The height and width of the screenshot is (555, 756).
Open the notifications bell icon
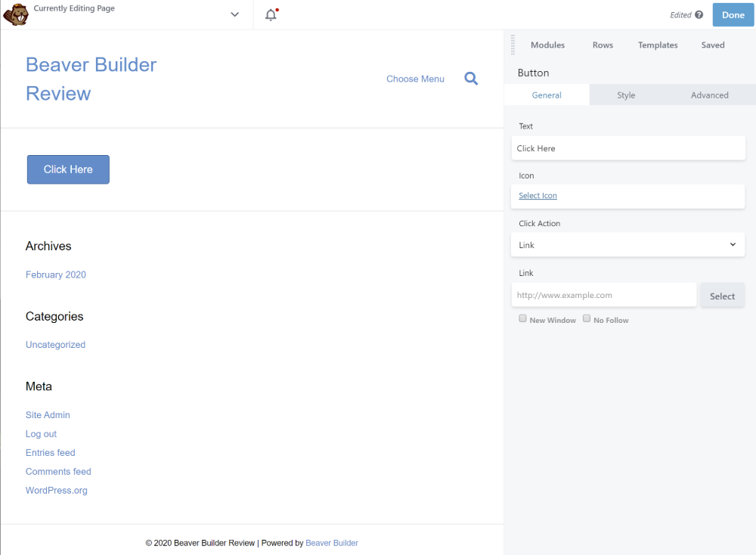click(x=271, y=15)
